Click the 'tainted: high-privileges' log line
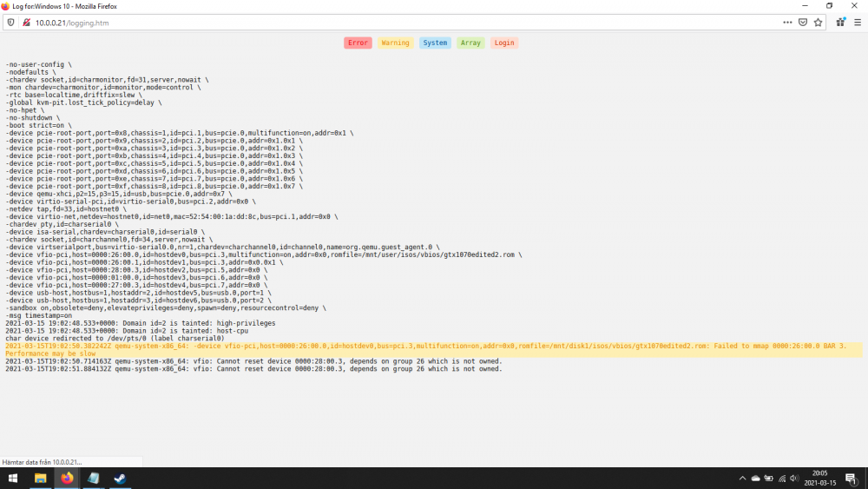The width and height of the screenshot is (868, 489). pyautogui.click(x=141, y=323)
